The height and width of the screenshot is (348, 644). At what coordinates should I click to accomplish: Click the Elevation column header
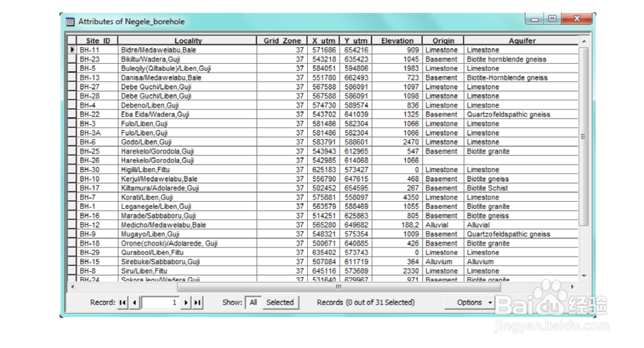397,41
